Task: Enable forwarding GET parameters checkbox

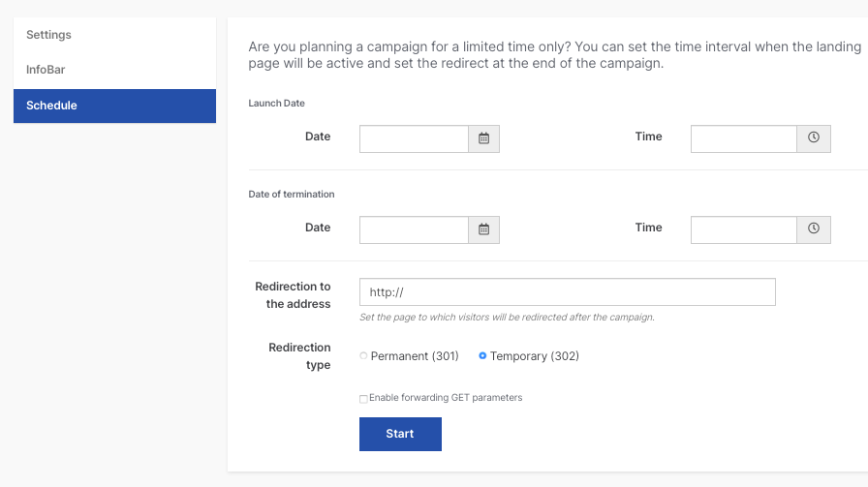Action: click(363, 399)
